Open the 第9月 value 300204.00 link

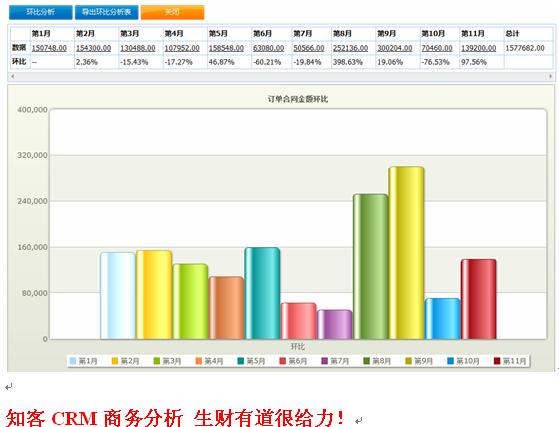(x=395, y=48)
